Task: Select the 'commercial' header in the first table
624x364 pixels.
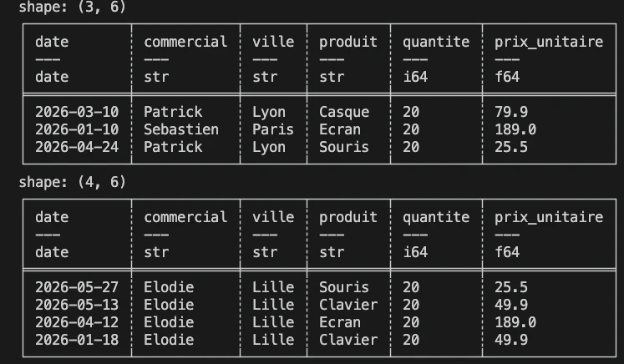Action: pos(185,42)
